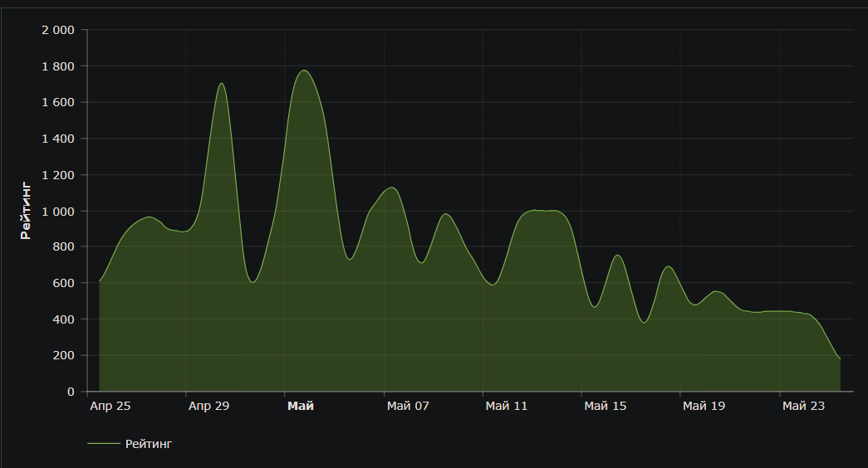
Task: Click the 2 000 y-axis tick label
Action: [x=58, y=30]
